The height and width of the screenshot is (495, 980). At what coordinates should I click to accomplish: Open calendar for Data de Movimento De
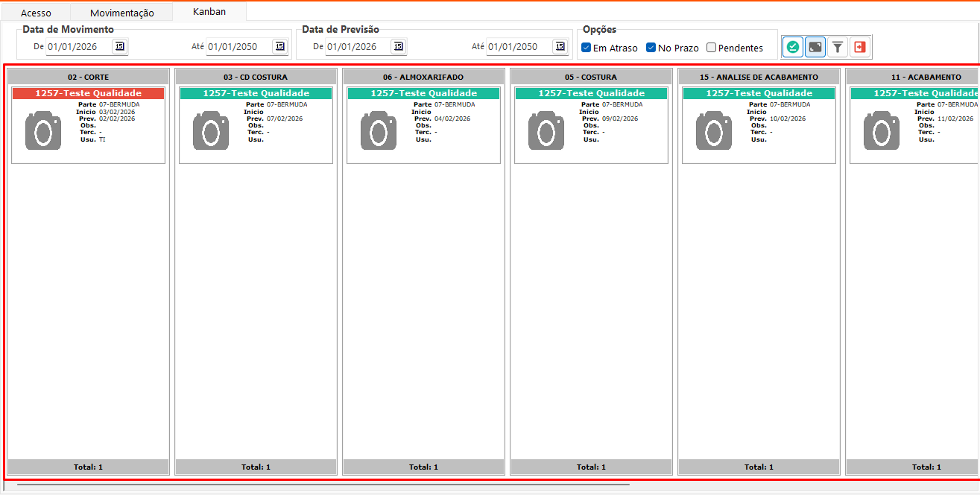coord(119,46)
